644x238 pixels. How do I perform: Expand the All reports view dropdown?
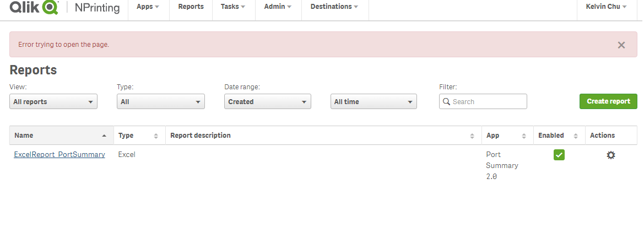53,101
